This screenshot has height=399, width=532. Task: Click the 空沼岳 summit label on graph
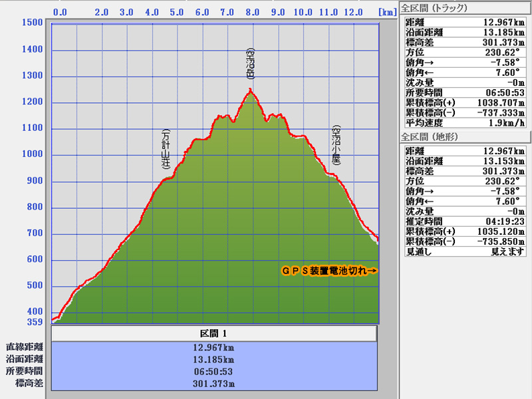(x=250, y=63)
